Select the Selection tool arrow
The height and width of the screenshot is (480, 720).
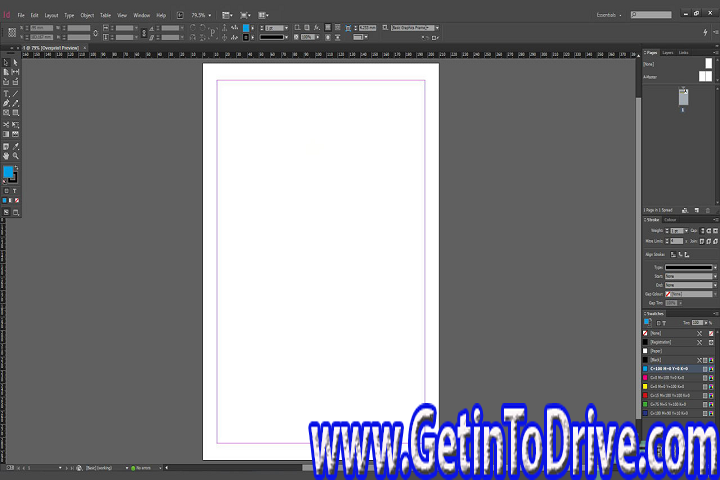point(6,62)
